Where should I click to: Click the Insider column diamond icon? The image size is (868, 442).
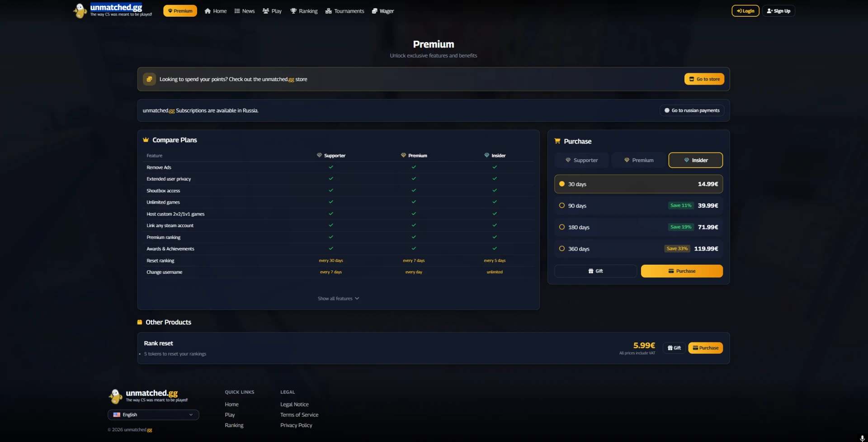click(x=487, y=155)
